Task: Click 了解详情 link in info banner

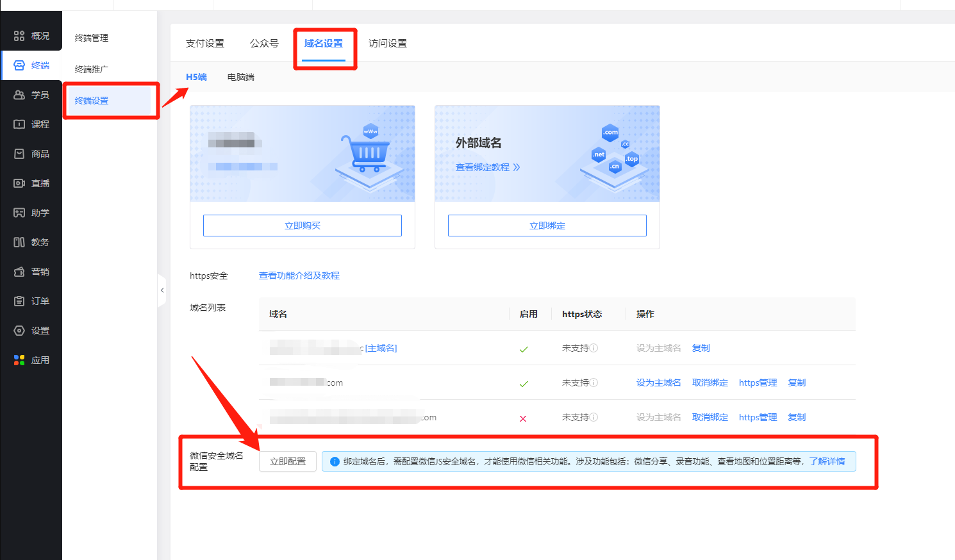Action: (827, 461)
